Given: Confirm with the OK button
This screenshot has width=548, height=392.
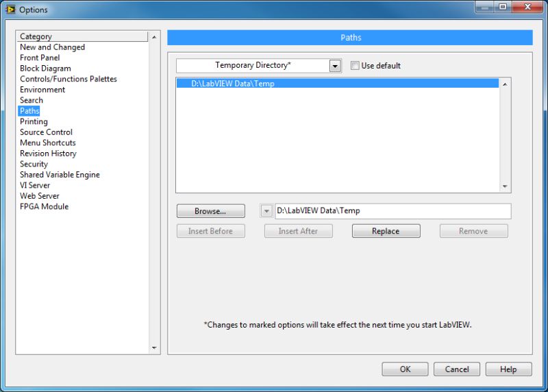Looking at the screenshot, I should click(x=405, y=369).
